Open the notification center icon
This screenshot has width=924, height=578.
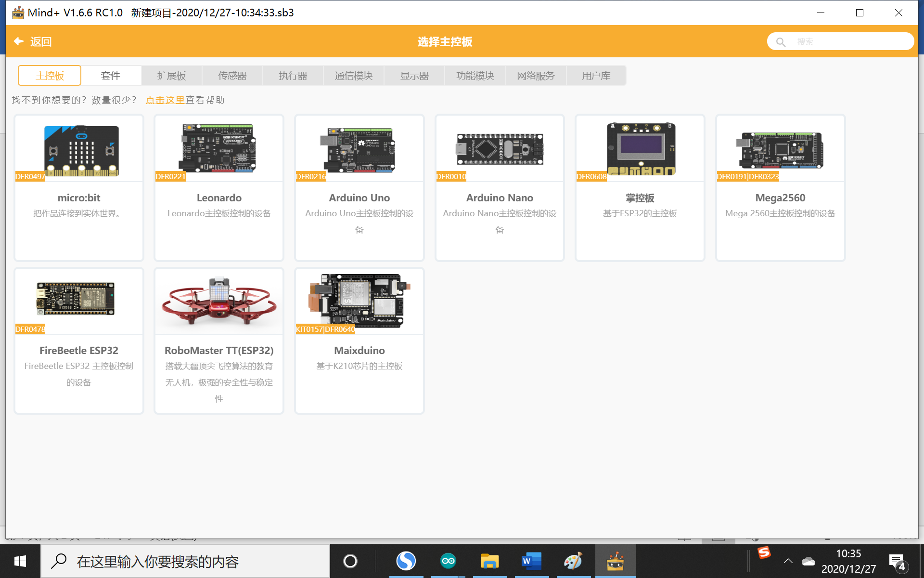[898, 562]
